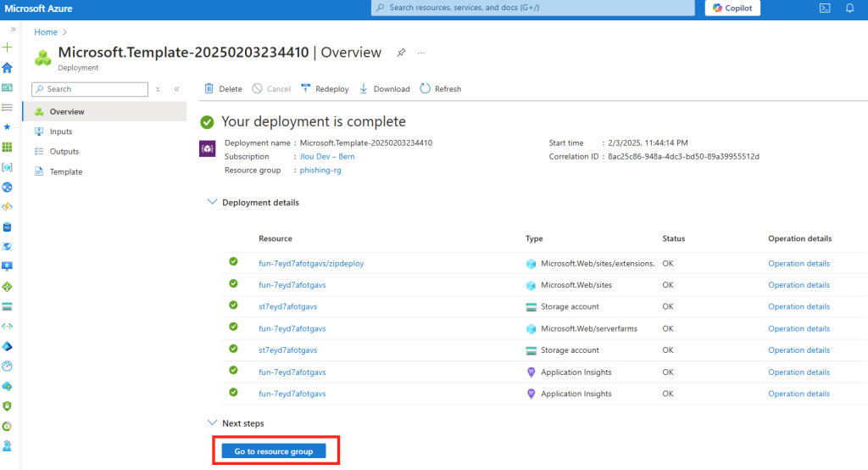Open Operation details for the zipdeploy row
This screenshot has height=470, width=868.
coord(798,264)
